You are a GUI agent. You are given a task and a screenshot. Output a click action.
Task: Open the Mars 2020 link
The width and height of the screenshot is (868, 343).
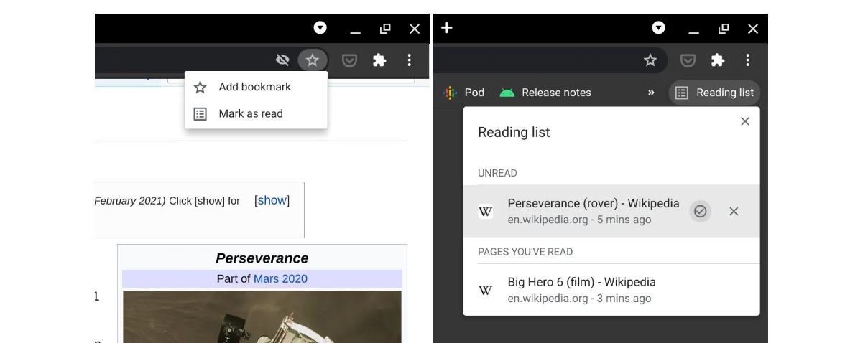(280, 278)
